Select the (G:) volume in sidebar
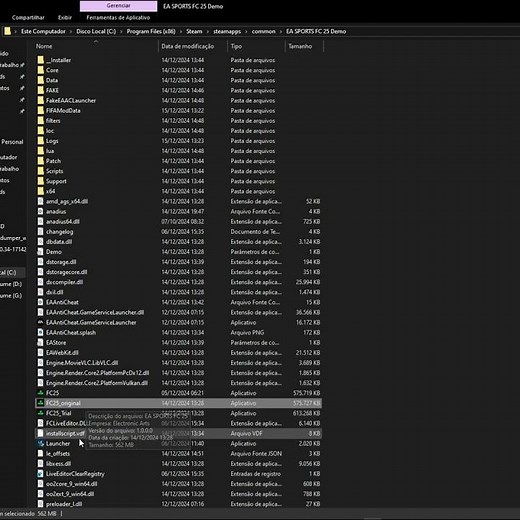The width and height of the screenshot is (520, 520). pos(11,296)
